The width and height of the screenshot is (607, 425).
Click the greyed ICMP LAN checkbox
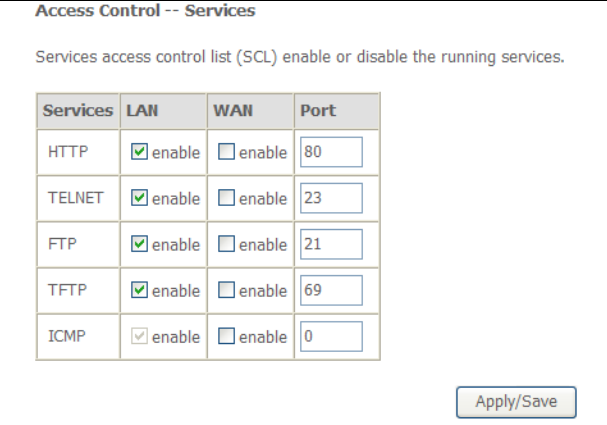[x=141, y=337]
